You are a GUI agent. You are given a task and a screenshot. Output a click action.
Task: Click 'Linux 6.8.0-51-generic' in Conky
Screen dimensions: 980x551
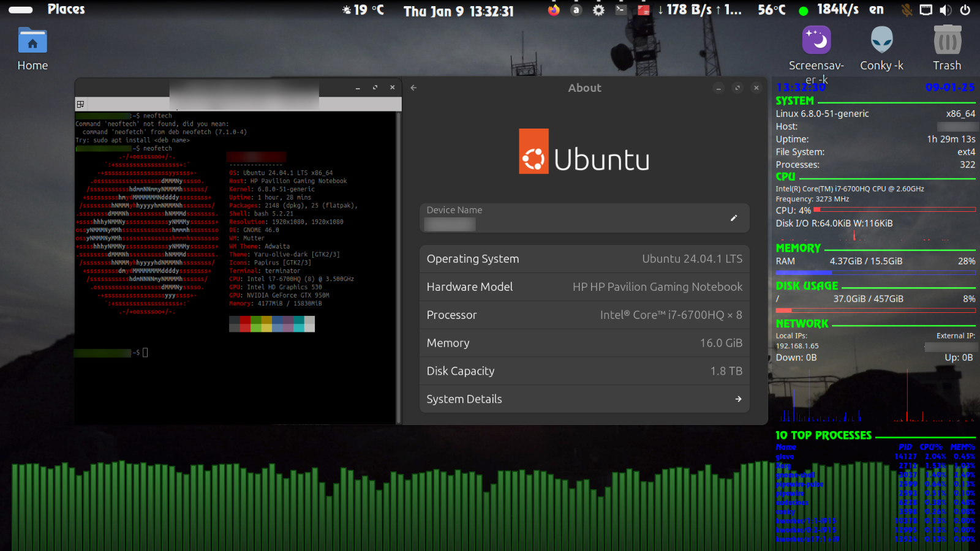(822, 114)
